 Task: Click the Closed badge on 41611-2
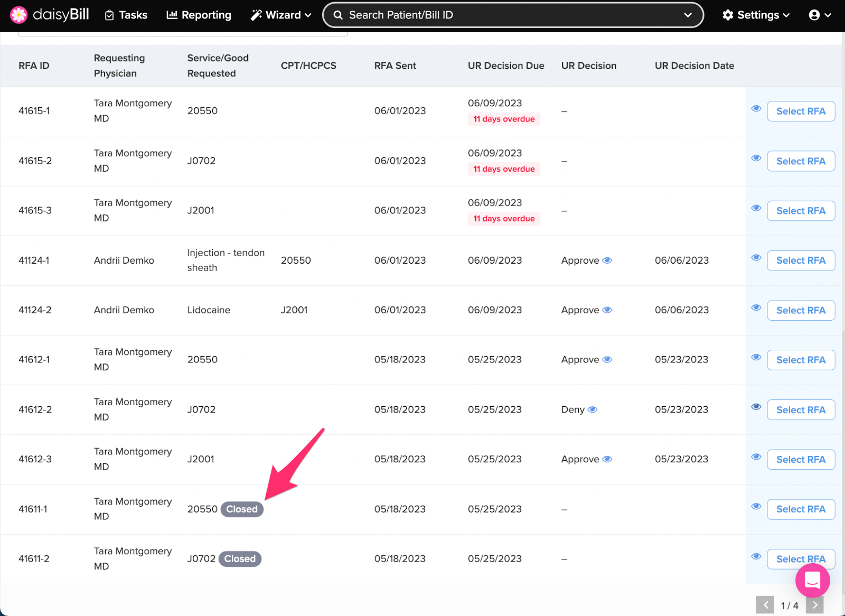pos(240,559)
